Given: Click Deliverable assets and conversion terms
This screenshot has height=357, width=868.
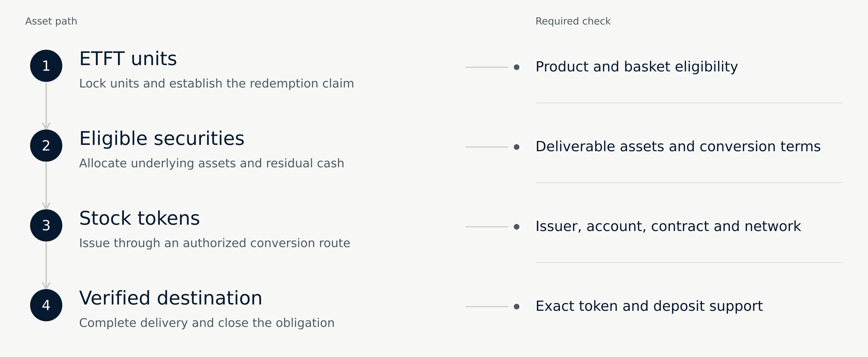Looking at the screenshot, I should [x=678, y=147].
